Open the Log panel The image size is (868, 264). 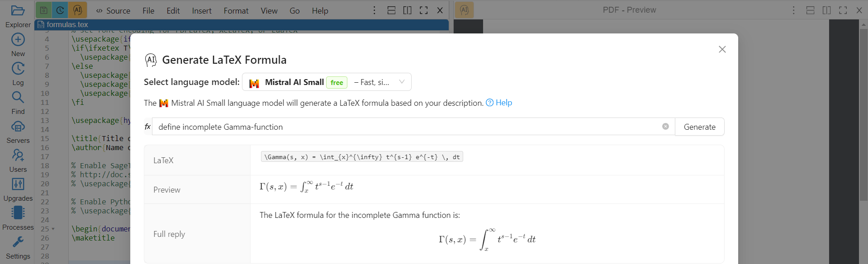click(x=18, y=74)
